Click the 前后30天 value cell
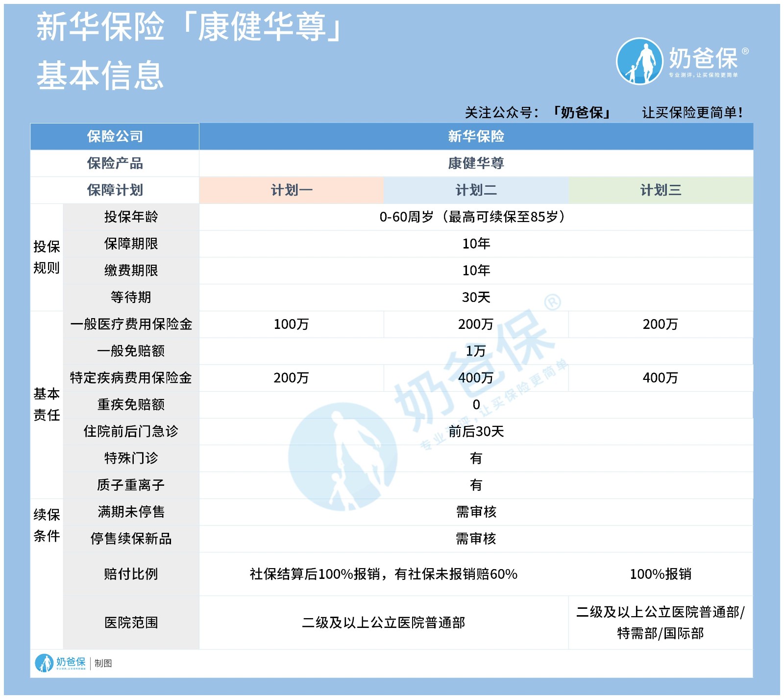Viewport: 784px width, 699px height. [476, 432]
